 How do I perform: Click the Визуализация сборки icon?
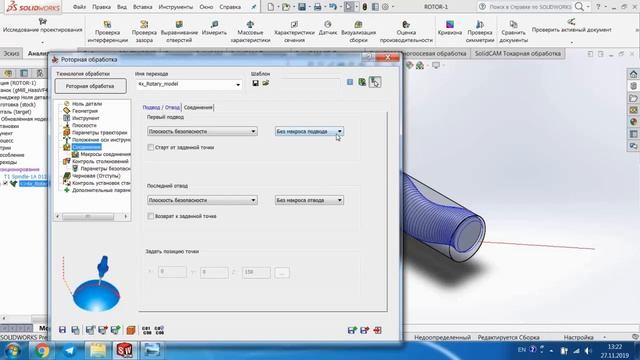click(358, 24)
